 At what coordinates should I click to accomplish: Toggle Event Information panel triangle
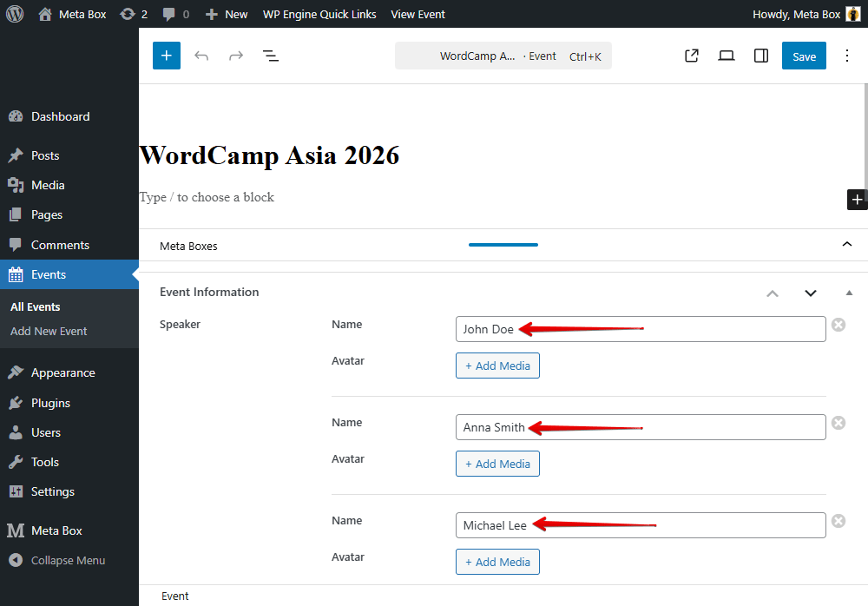[x=849, y=293]
